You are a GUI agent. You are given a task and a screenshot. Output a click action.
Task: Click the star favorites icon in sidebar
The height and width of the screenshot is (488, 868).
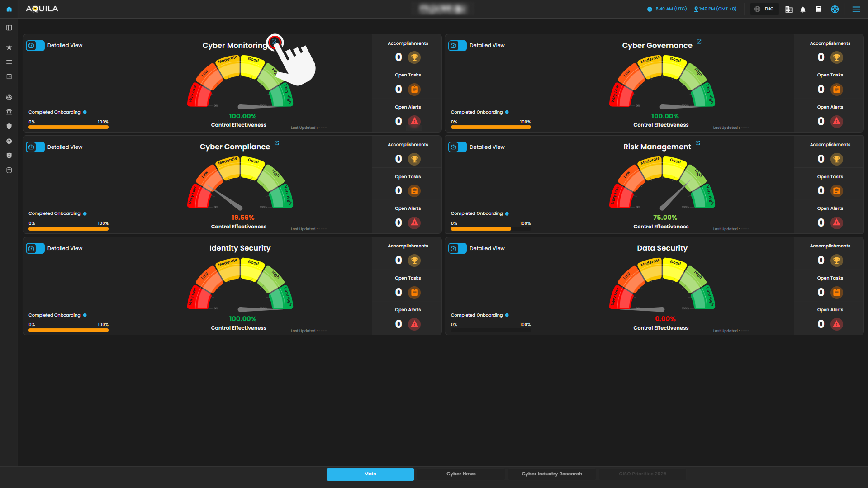coord(9,47)
